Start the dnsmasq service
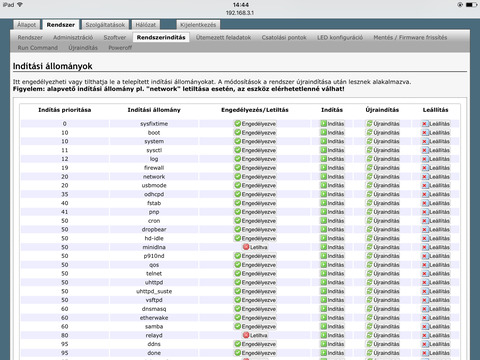 [x=332, y=309]
